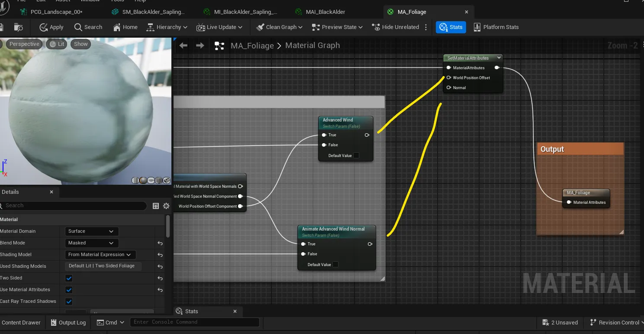Reset Blend Mode to default value
Screen dimensions: 644x334
[160, 243]
